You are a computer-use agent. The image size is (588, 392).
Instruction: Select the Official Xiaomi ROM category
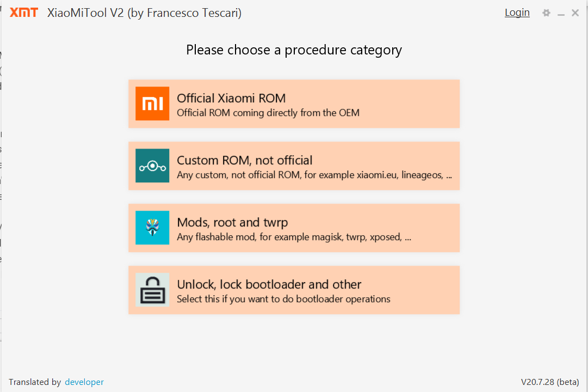click(231, 99)
